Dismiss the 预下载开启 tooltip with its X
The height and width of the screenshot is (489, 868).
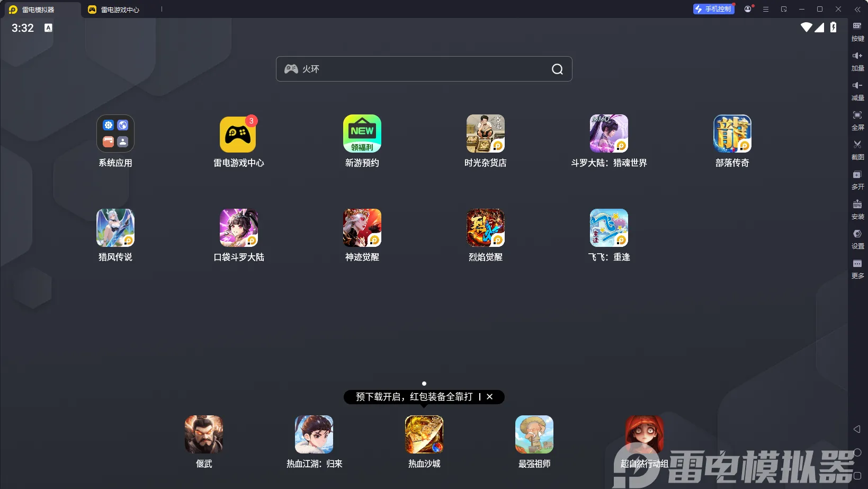point(490,397)
